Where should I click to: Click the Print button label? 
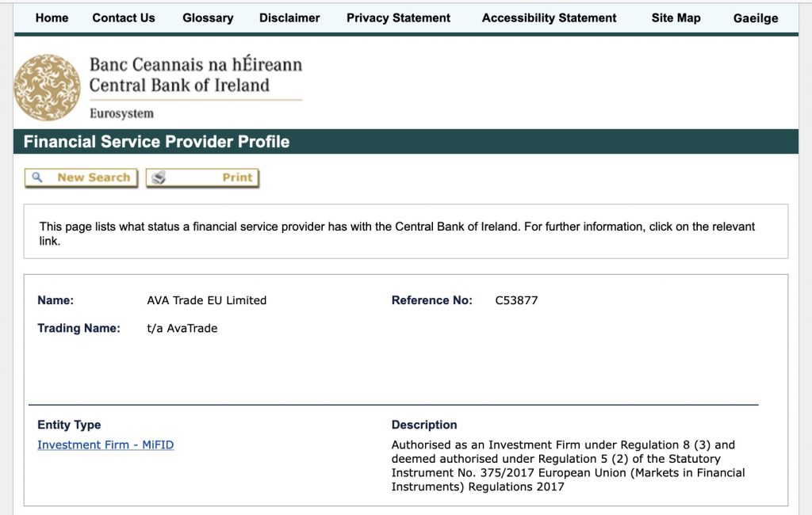pos(237,177)
